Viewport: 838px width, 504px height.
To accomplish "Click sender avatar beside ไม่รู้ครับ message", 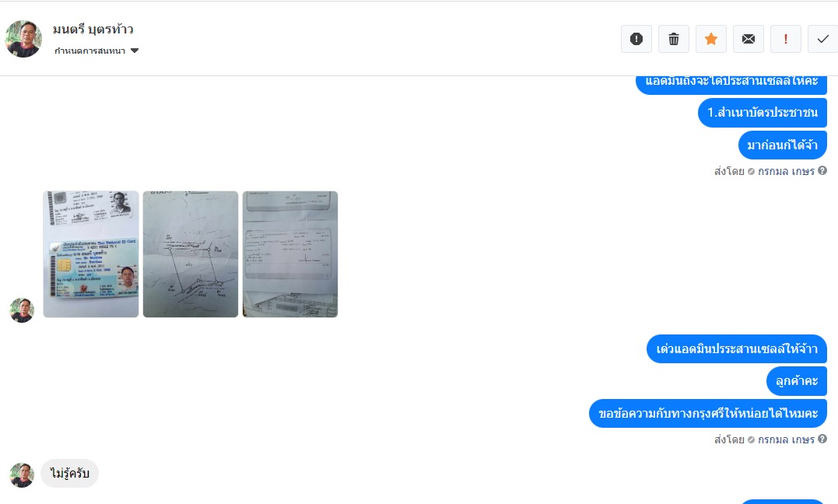I will click(22, 474).
